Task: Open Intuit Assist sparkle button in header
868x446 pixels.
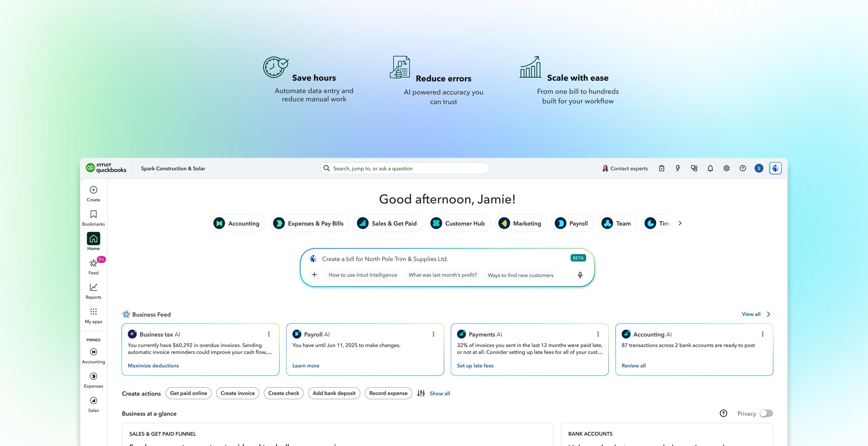Action: [x=775, y=168]
